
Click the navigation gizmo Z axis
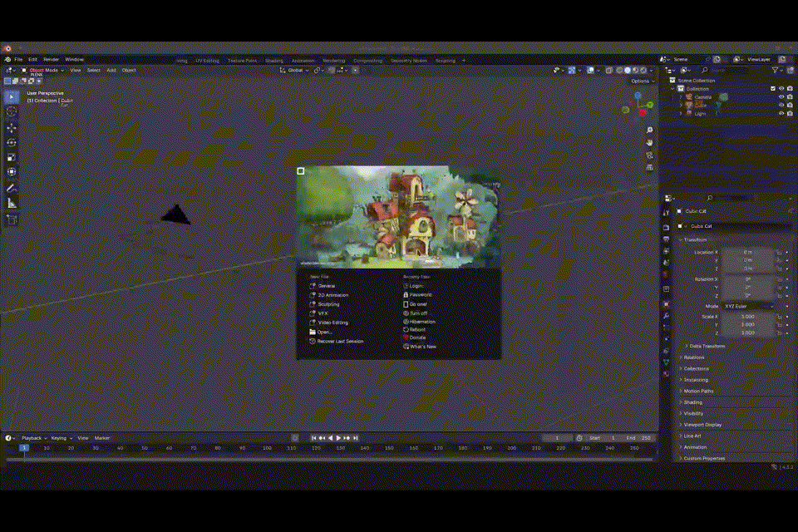click(x=638, y=96)
